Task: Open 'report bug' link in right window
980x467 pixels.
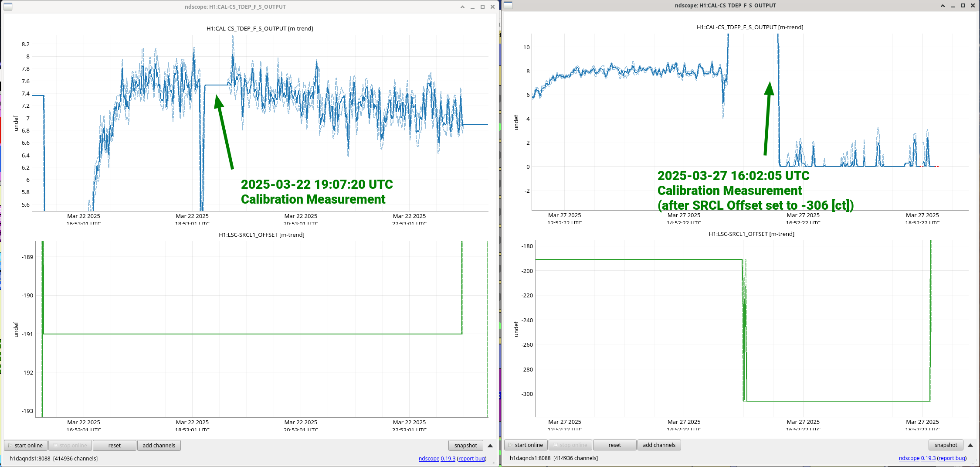Action: (x=952, y=458)
